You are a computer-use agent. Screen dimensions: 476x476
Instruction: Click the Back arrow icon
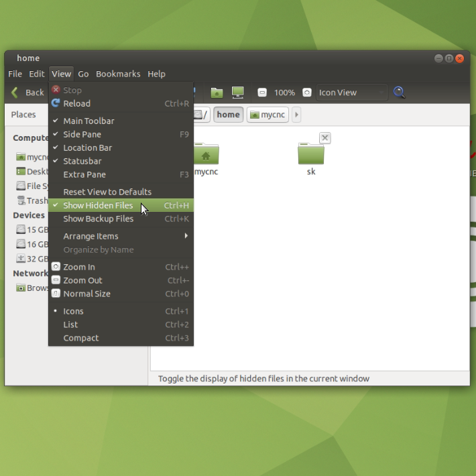pyautogui.click(x=15, y=93)
